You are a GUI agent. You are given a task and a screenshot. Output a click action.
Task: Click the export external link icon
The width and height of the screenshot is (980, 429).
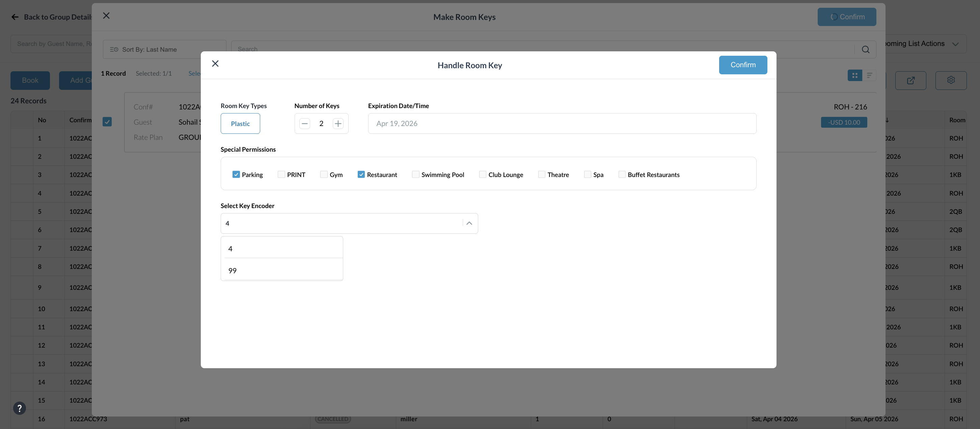pyautogui.click(x=910, y=80)
